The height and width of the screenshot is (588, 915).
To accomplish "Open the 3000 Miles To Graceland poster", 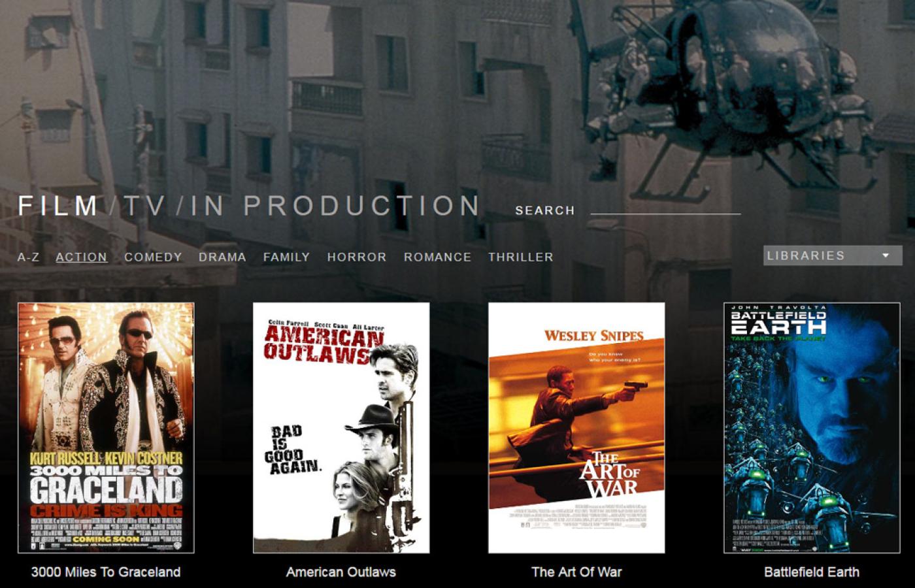I will 106,428.
